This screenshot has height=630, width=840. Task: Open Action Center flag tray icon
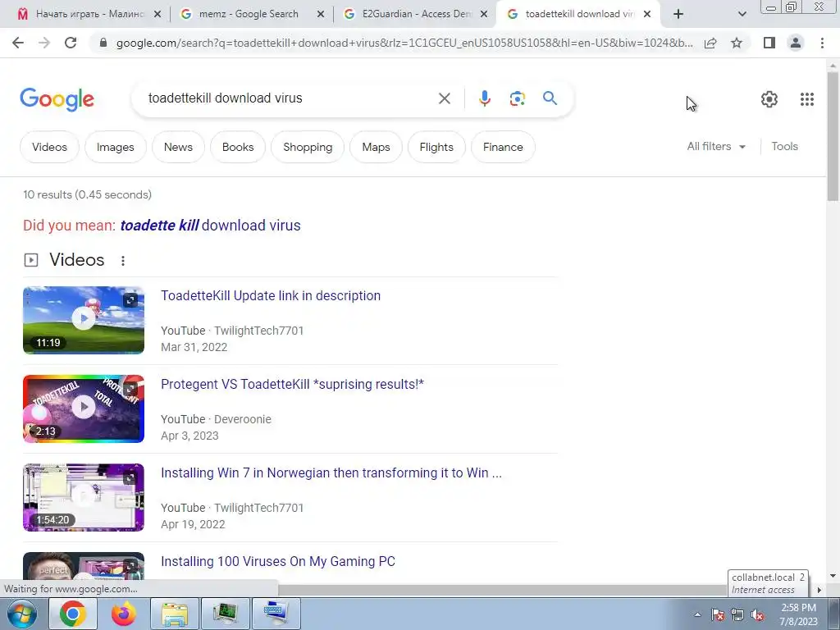pyautogui.click(x=717, y=615)
